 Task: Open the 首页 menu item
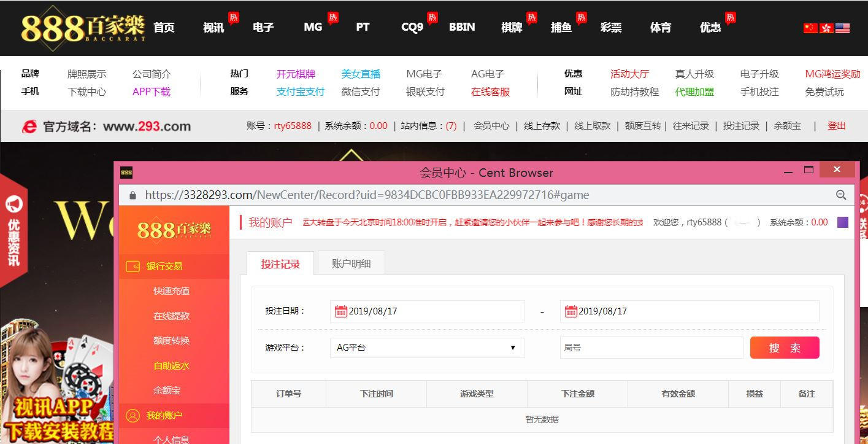click(x=164, y=28)
